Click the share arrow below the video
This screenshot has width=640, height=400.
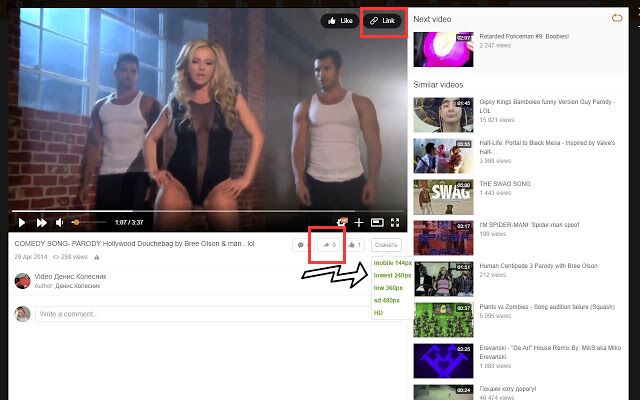[327, 244]
